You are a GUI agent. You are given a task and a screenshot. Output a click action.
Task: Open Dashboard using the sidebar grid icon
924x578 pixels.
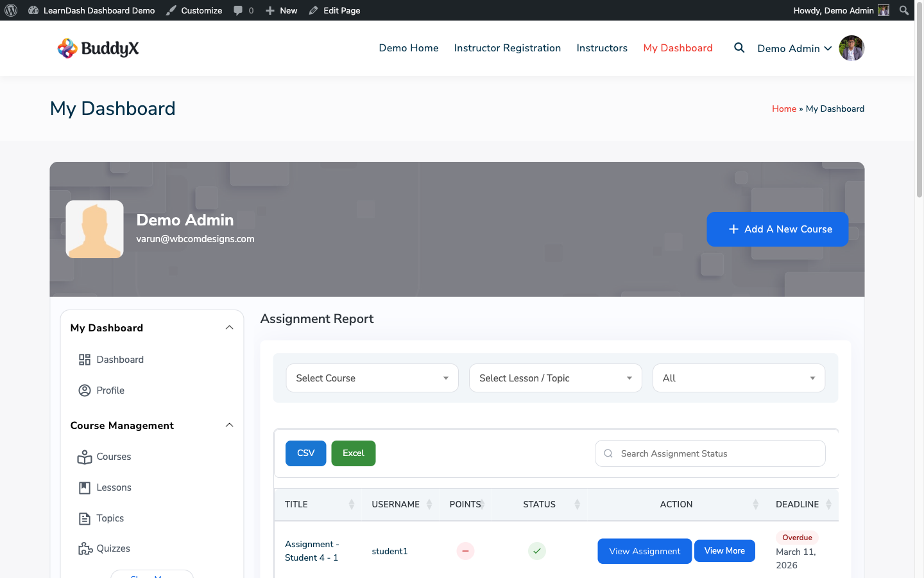tap(84, 359)
